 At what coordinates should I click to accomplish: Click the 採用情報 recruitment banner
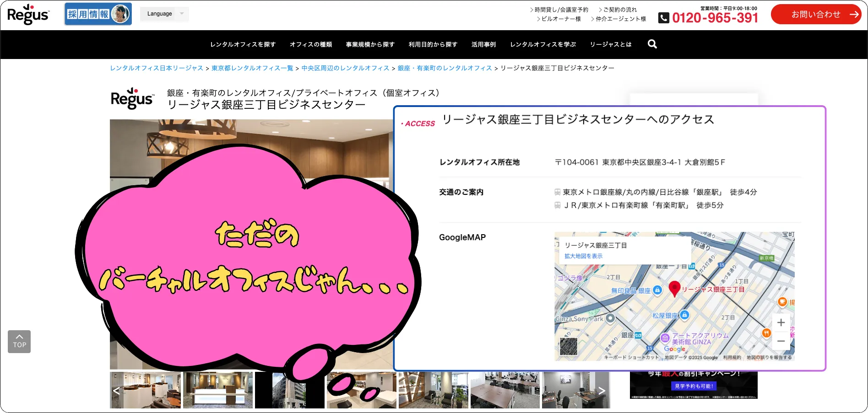[98, 14]
